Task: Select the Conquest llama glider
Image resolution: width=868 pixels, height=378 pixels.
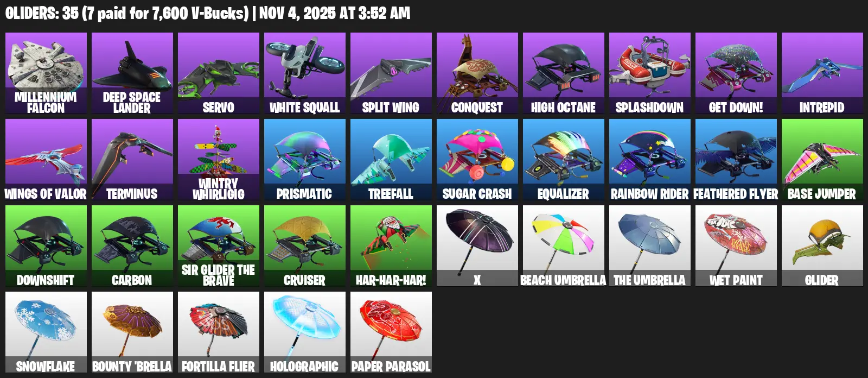Action: [477, 73]
